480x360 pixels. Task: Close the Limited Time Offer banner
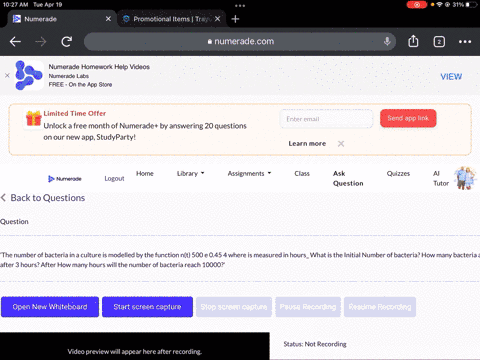(341, 144)
